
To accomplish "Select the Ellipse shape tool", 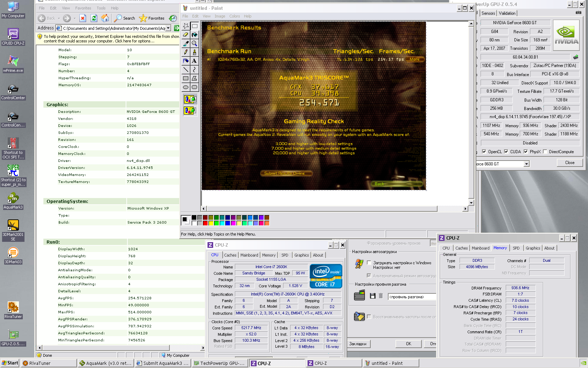I will [186, 87].
